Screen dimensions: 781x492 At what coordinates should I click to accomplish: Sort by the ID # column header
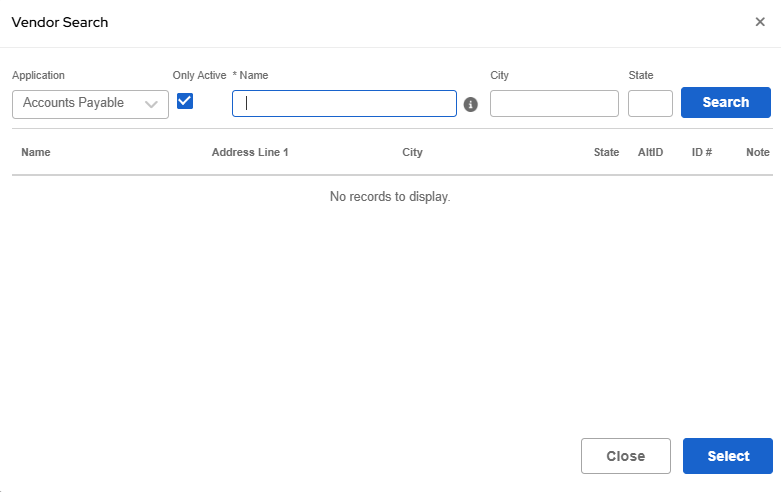[701, 153]
